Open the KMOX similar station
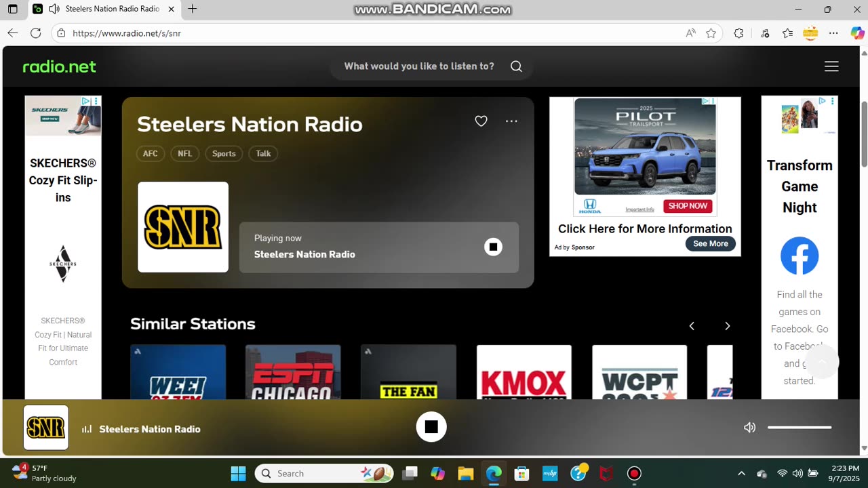The width and height of the screenshot is (868, 488). click(x=524, y=372)
